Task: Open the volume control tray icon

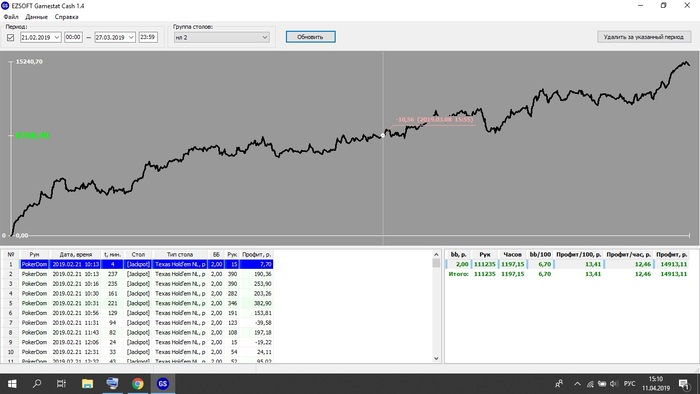Action: 614,384
